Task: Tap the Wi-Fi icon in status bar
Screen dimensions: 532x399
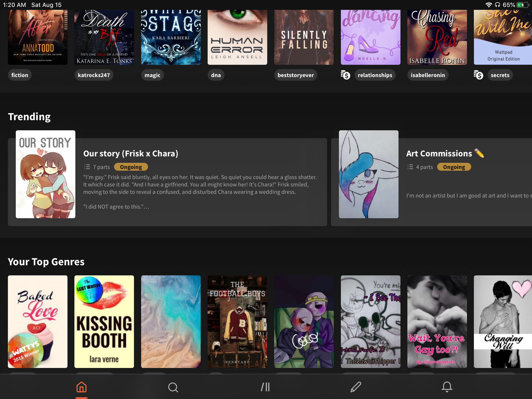Action: click(x=489, y=5)
